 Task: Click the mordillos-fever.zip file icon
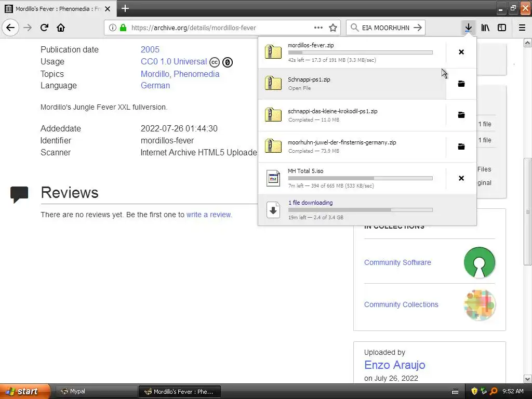(273, 52)
